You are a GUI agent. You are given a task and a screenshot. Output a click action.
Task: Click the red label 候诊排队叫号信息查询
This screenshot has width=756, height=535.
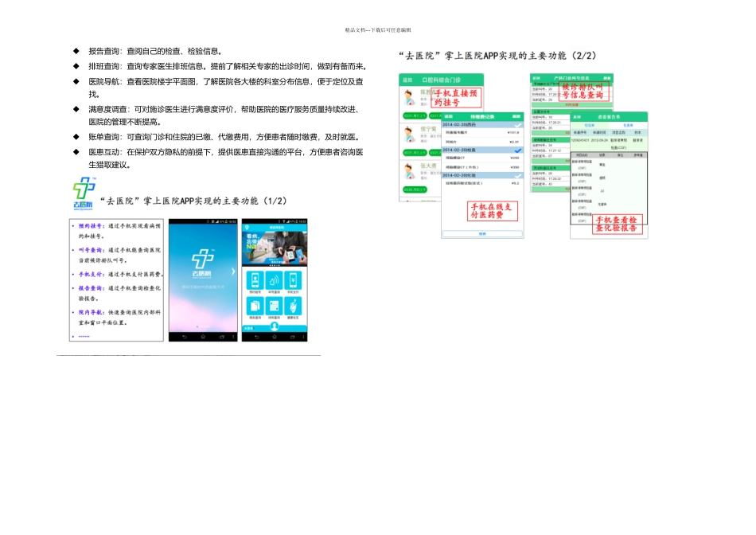(584, 92)
